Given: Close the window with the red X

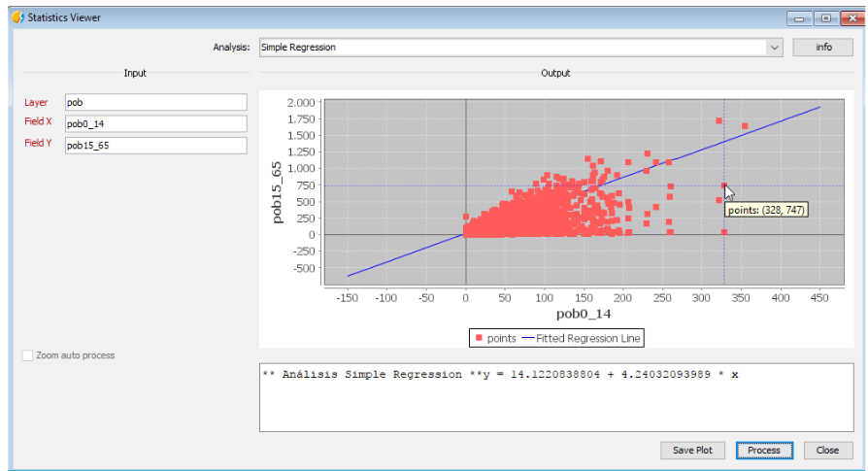Looking at the screenshot, I should pyautogui.click(x=849, y=17).
